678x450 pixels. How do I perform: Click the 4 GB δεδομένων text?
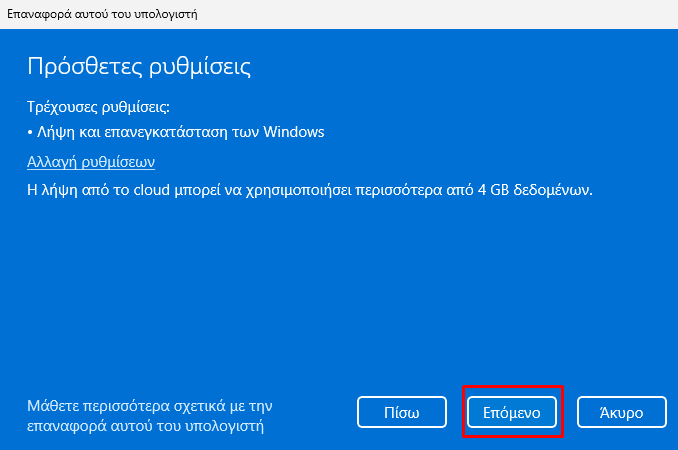pos(535,190)
